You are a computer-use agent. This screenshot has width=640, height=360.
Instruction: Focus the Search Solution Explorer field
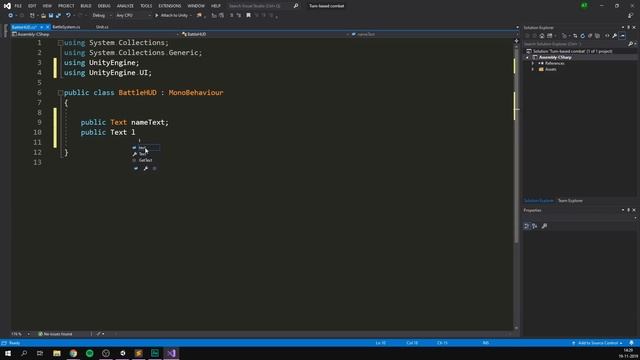576,44
